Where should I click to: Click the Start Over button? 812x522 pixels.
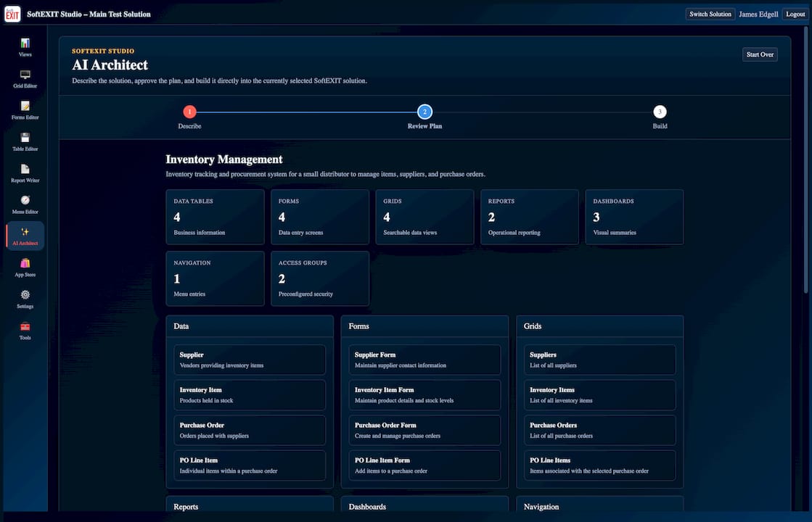760,54
